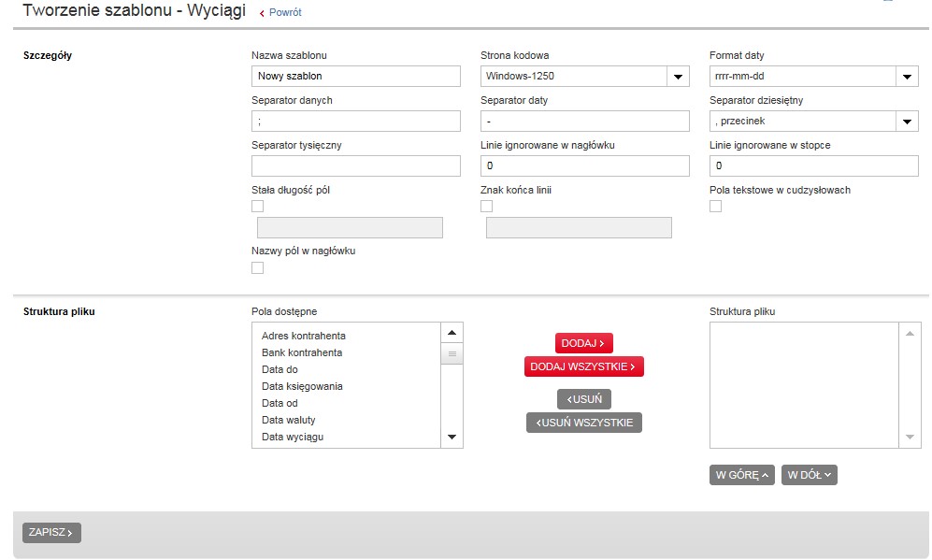Screen dimensions: 932x560
Task: Click the Powrót back link
Action: tap(284, 13)
